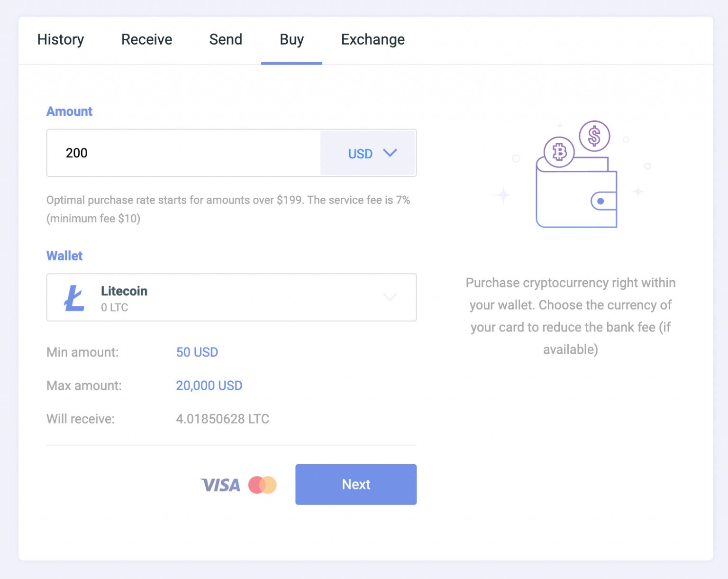Open the Receive tab
The width and height of the screenshot is (728, 579).
click(x=146, y=39)
